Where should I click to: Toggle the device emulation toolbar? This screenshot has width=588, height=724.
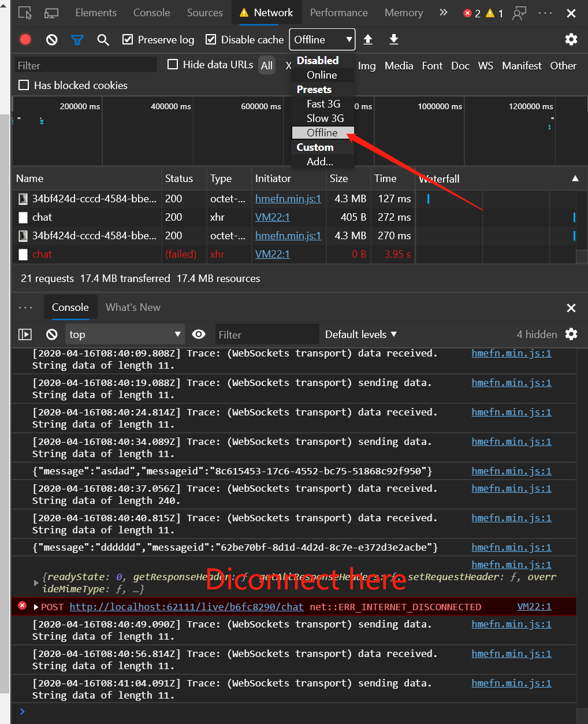tap(51, 12)
